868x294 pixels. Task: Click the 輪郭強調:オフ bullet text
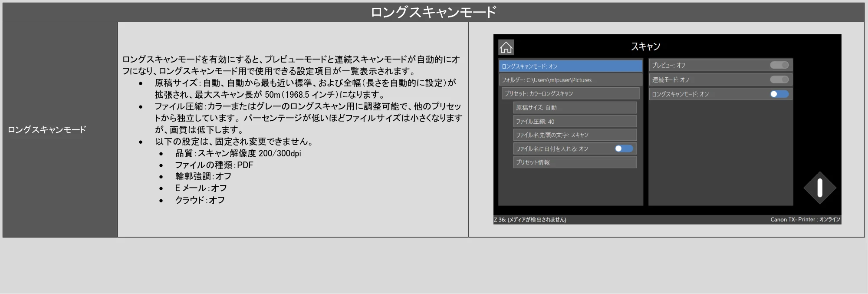coord(203,176)
